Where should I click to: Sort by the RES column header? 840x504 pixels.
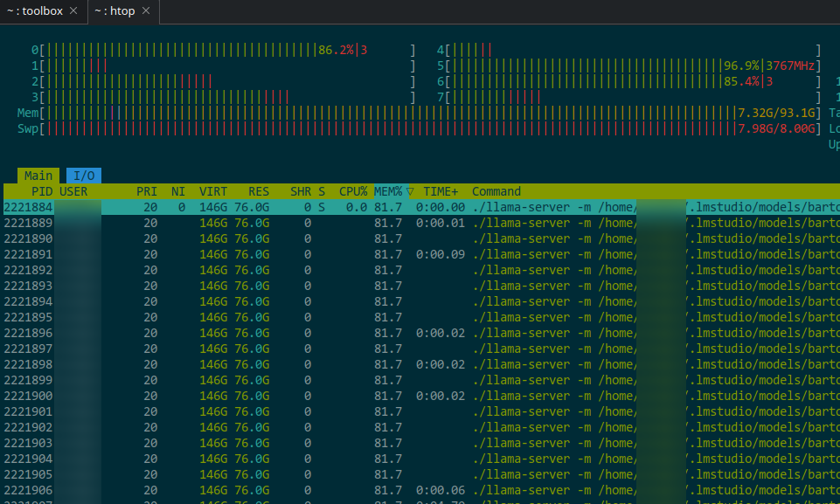click(x=259, y=192)
